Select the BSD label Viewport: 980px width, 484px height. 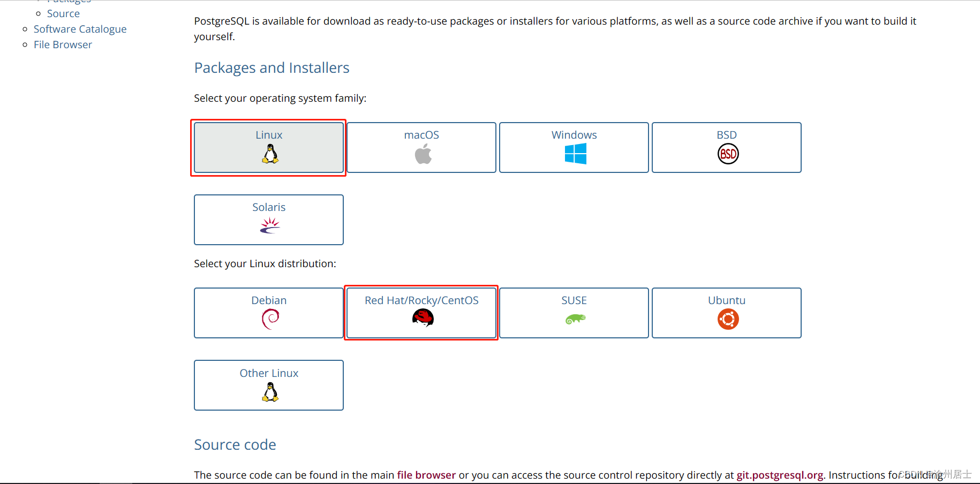coord(727,135)
